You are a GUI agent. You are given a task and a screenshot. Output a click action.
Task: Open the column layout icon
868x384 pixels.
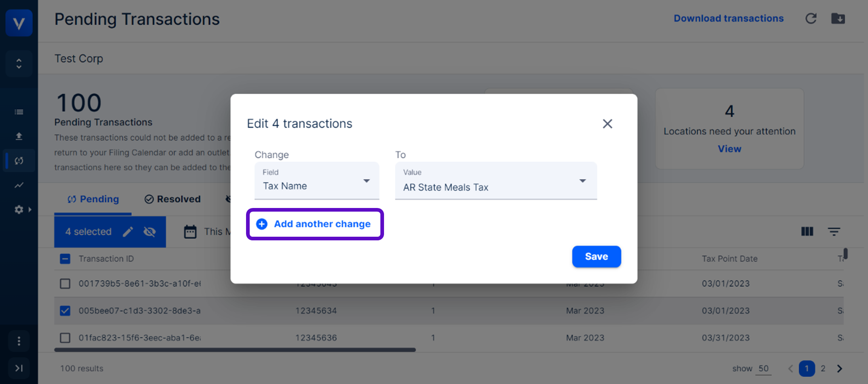coord(807,231)
